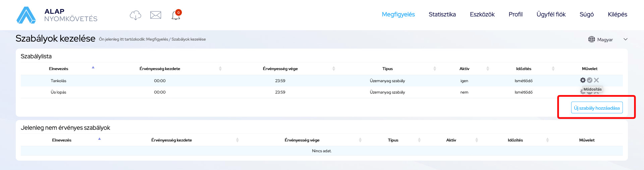Open the Eszközök menu

tap(482, 14)
